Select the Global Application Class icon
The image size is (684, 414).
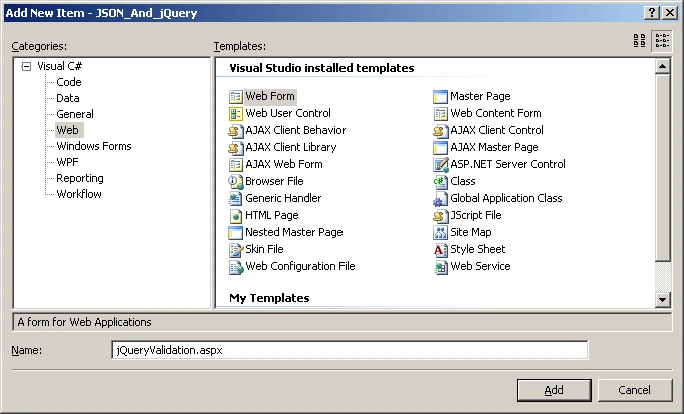[440, 198]
